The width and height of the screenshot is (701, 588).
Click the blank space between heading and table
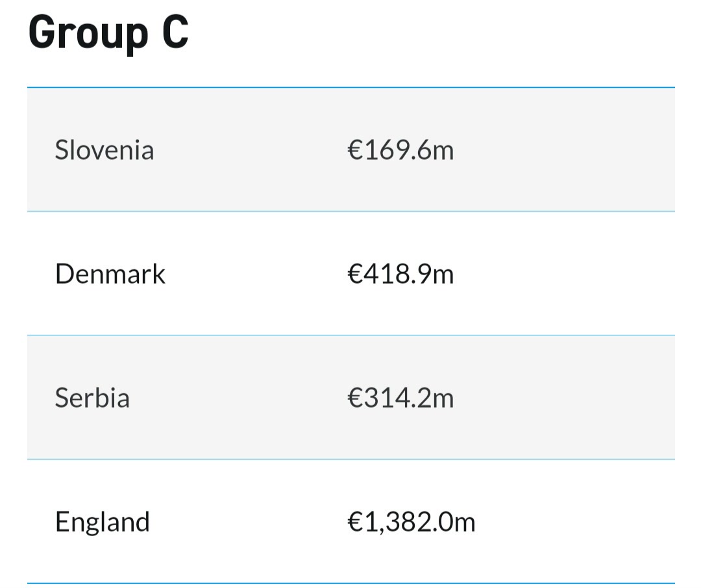pyautogui.click(x=351, y=71)
